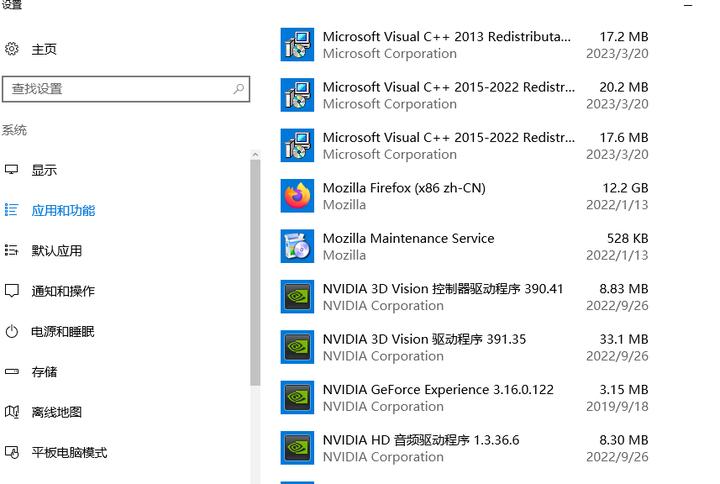Select NVIDIA HD 音频驱动程序 1.3.36.6 entry
The image size is (720, 484).
point(464,448)
